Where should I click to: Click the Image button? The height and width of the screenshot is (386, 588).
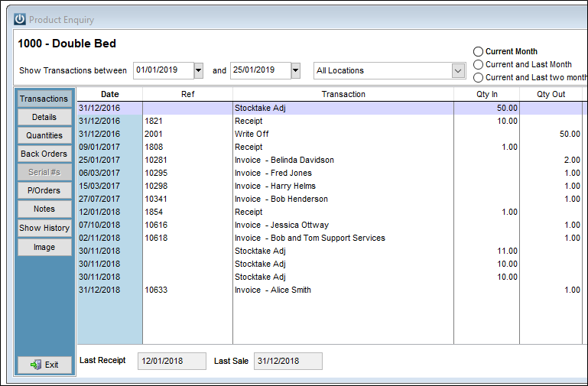pos(44,247)
